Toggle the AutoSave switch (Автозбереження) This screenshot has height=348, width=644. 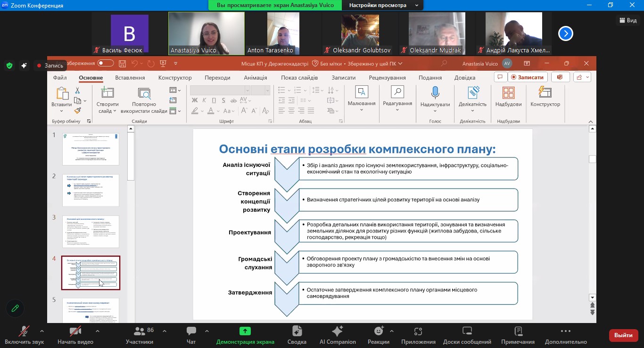(x=106, y=63)
